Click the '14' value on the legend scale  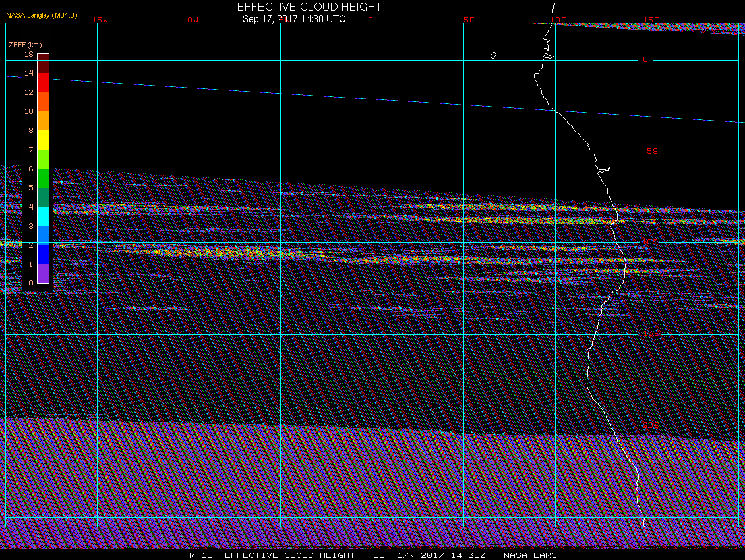(29, 73)
